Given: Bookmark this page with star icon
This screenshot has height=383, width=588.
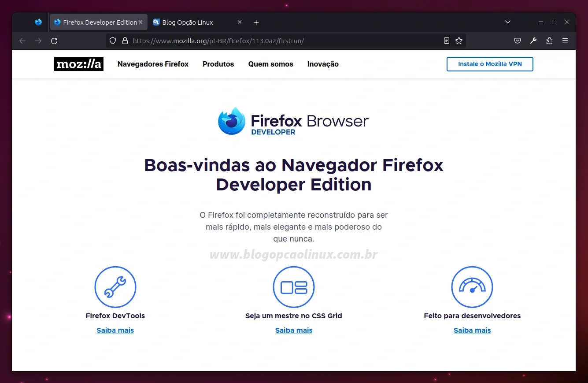Looking at the screenshot, I should (459, 41).
